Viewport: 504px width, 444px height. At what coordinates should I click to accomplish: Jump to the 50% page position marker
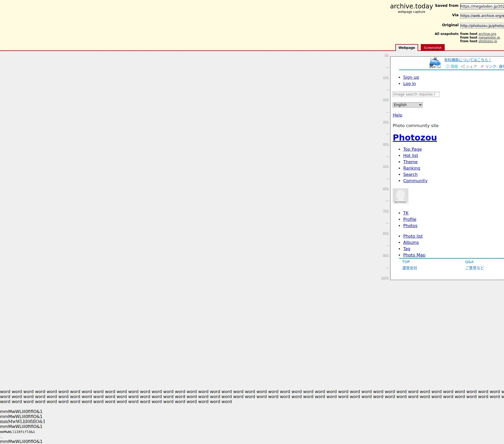(x=386, y=166)
